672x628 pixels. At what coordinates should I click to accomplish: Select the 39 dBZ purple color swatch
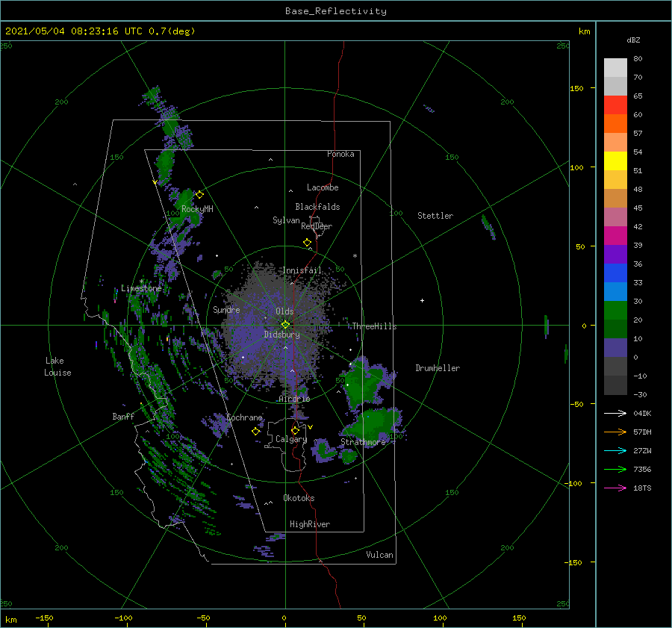click(x=615, y=254)
